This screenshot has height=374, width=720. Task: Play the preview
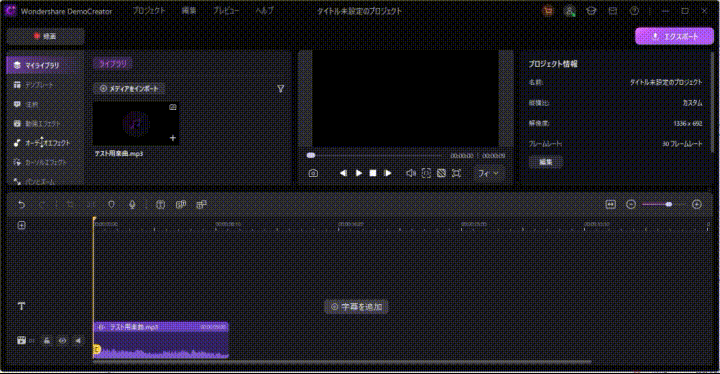click(x=359, y=173)
